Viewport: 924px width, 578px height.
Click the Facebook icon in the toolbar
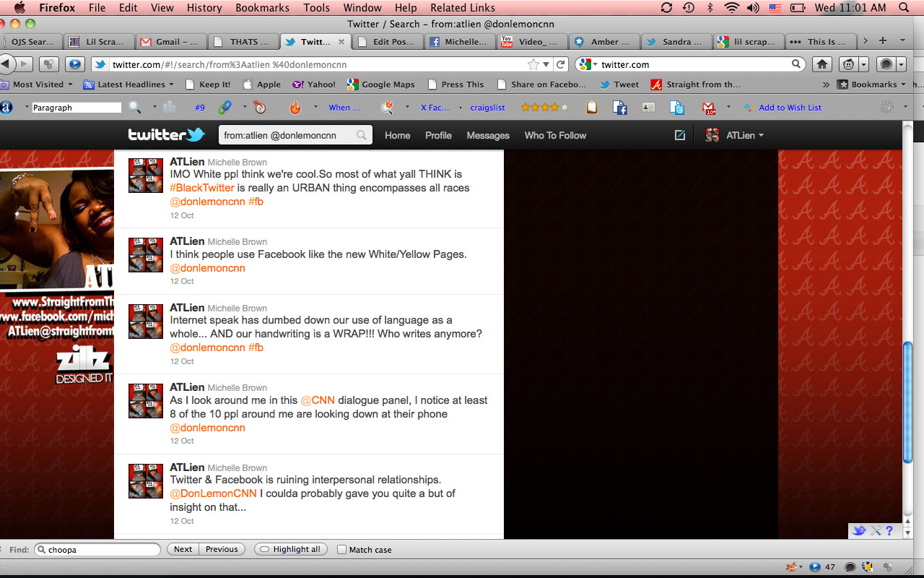(x=619, y=108)
